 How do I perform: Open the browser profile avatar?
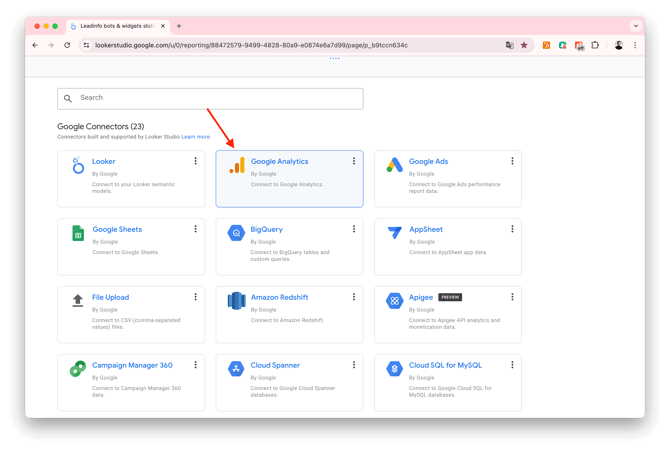pos(618,45)
